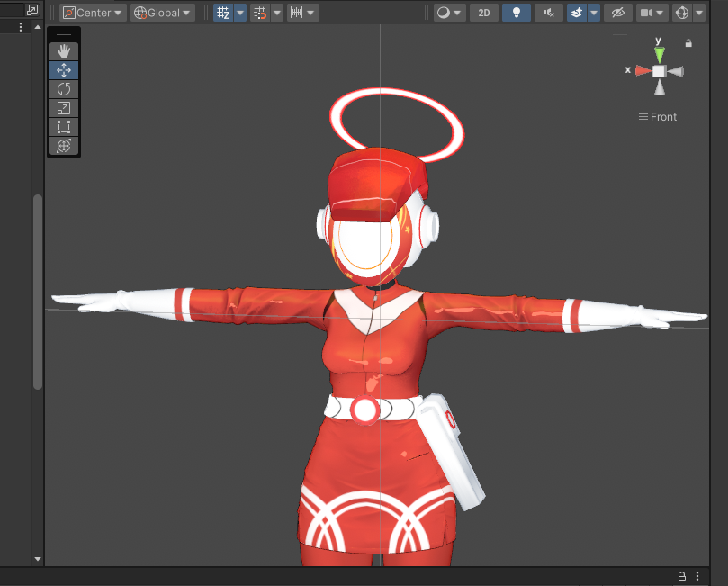Open the left panel three-dot menu
This screenshot has height=586, width=728.
tap(21, 27)
